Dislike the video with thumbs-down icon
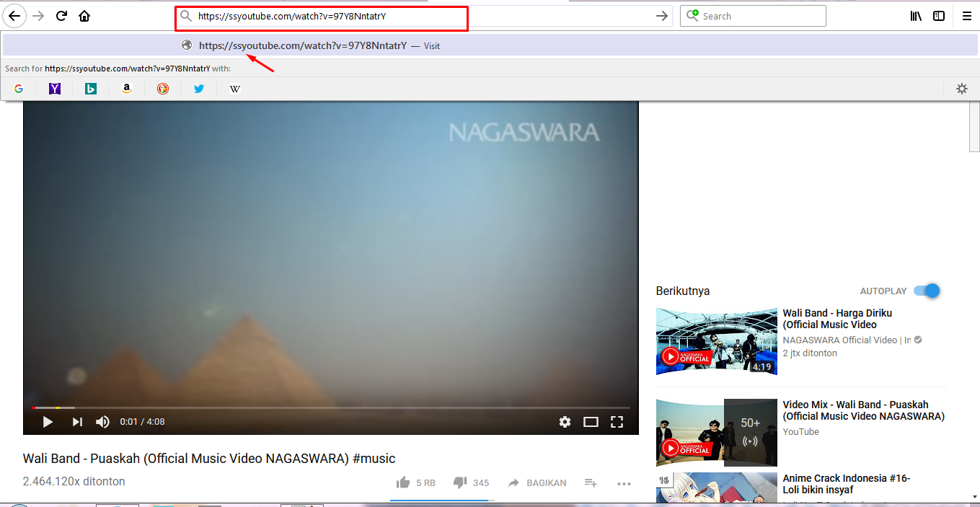980x507 pixels. [x=460, y=482]
